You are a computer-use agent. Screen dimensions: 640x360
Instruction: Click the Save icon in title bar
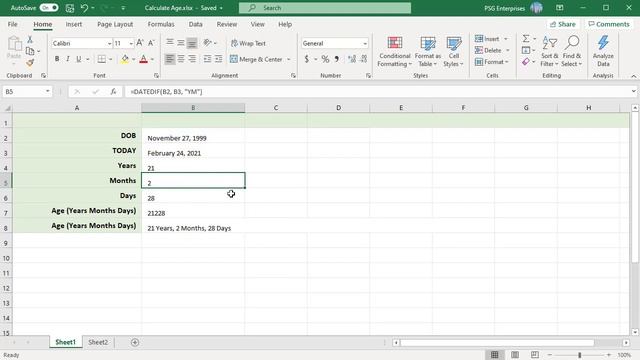point(70,8)
